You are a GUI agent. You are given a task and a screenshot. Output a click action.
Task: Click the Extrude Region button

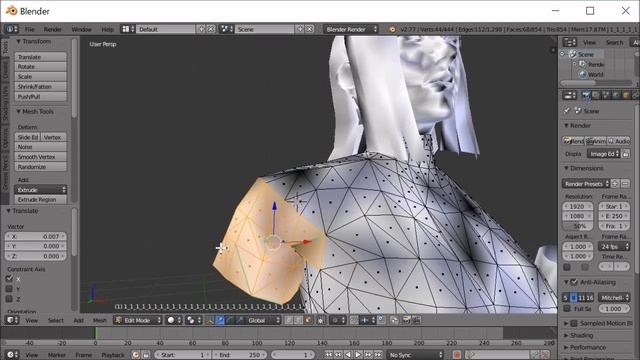click(x=40, y=200)
